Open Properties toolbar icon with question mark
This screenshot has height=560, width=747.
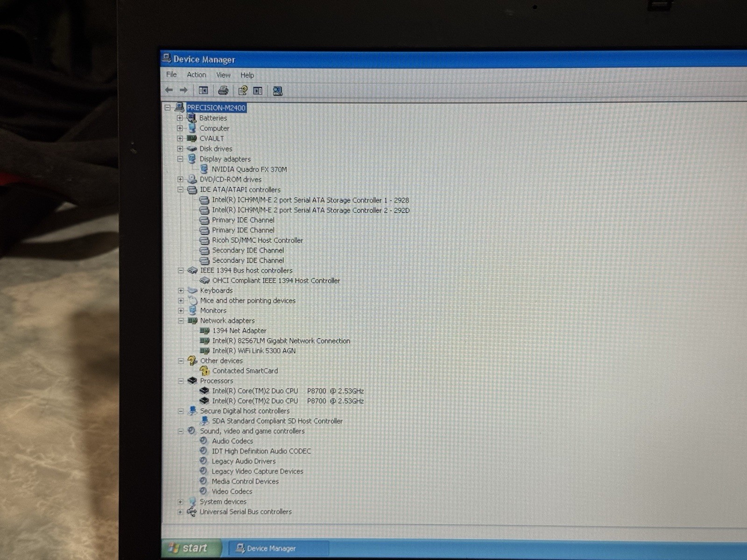[243, 91]
